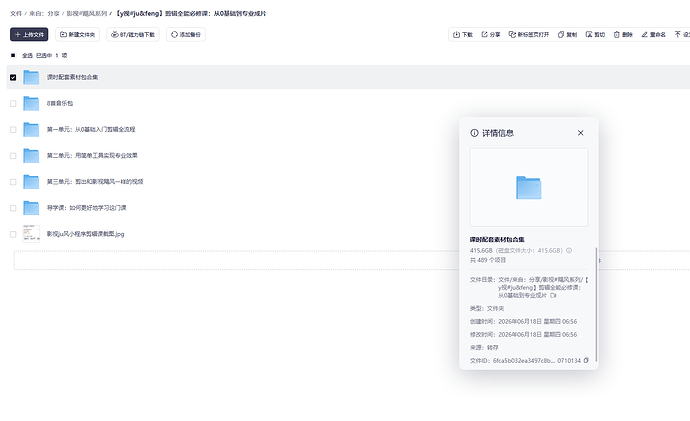Open BT/磁力链下载 download dialog

pos(133,34)
